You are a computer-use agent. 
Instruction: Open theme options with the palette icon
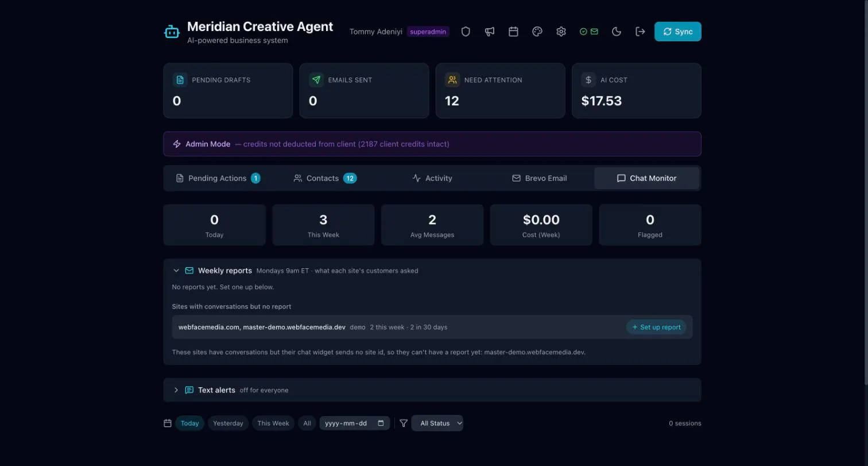537,32
